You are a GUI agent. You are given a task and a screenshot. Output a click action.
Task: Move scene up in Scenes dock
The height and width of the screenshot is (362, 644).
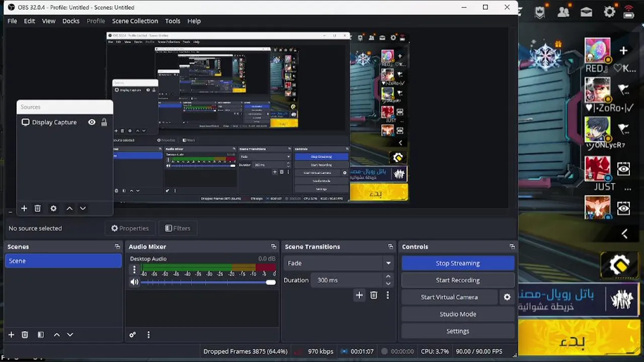pos(57,335)
